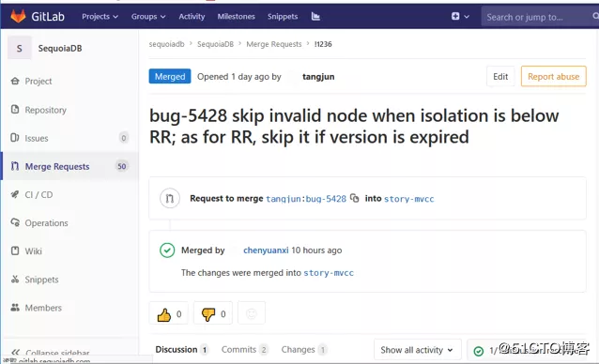Click the sequoiadb breadcrumb link

(166, 44)
